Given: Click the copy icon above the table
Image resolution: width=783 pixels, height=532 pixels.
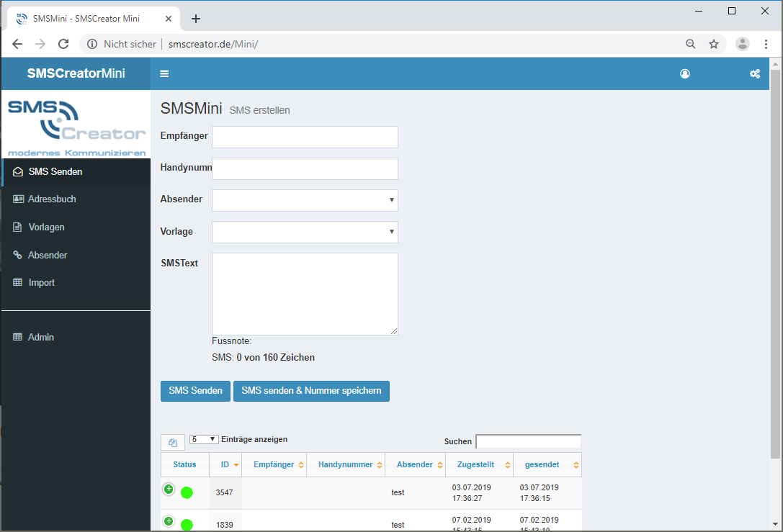Looking at the screenshot, I should click(x=173, y=443).
